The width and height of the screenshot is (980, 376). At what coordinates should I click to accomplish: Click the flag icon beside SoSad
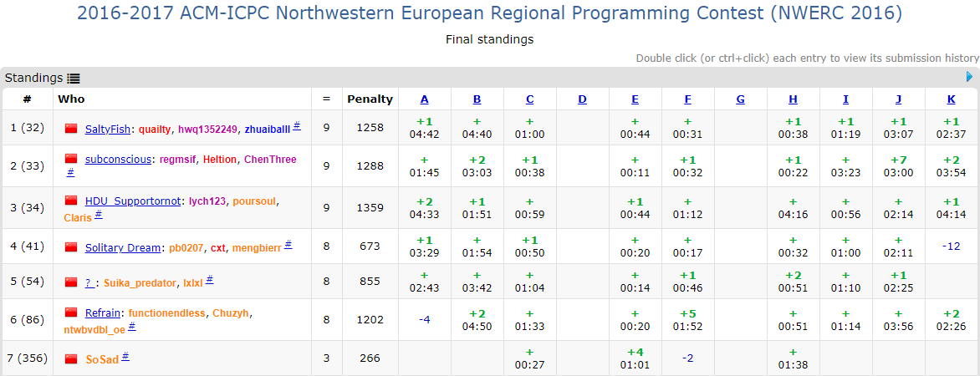click(71, 359)
